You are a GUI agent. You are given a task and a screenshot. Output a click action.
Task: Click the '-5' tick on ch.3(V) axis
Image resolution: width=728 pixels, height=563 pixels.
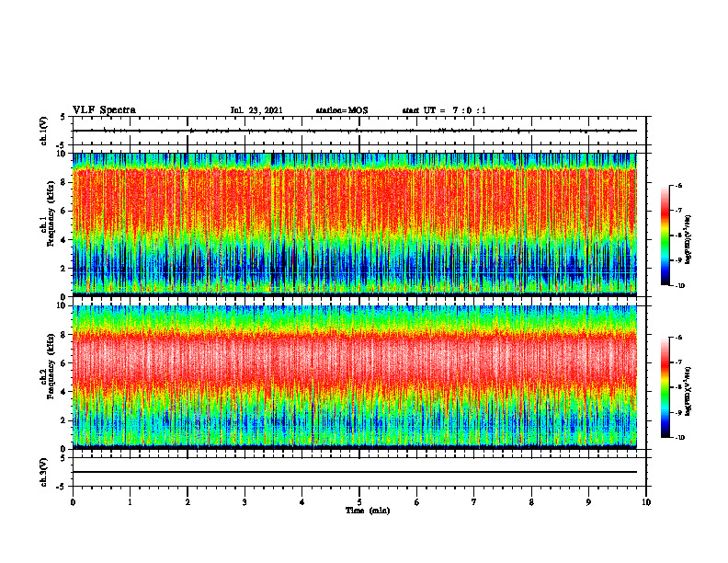coord(63,487)
